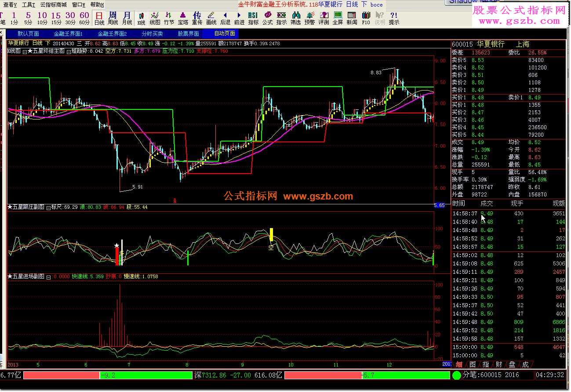The image size is (571, 392).
Task: Go back with the 后退 arrow
Action: tap(225, 18)
